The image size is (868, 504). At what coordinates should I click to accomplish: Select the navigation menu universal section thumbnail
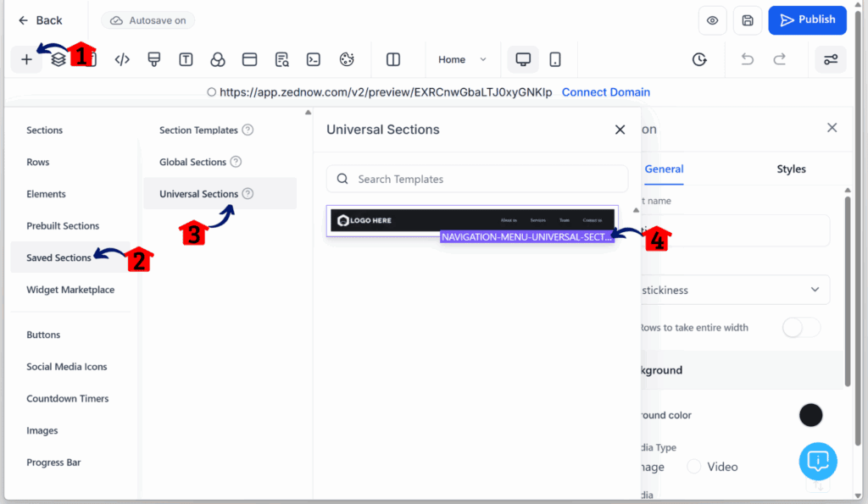pyautogui.click(x=472, y=221)
